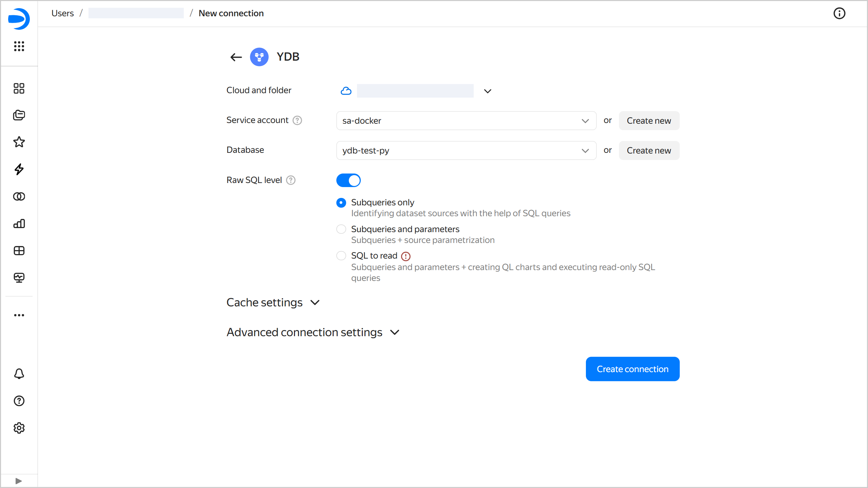Image resolution: width=868 pixels, height=488 pixels.
Task: Open the help question mark in sidebar
Action: (19, 401)
